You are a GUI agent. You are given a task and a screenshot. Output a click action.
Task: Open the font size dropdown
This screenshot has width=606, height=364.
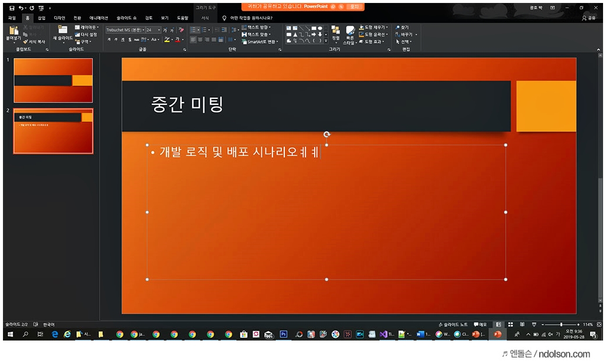click(x=159, y=30)
